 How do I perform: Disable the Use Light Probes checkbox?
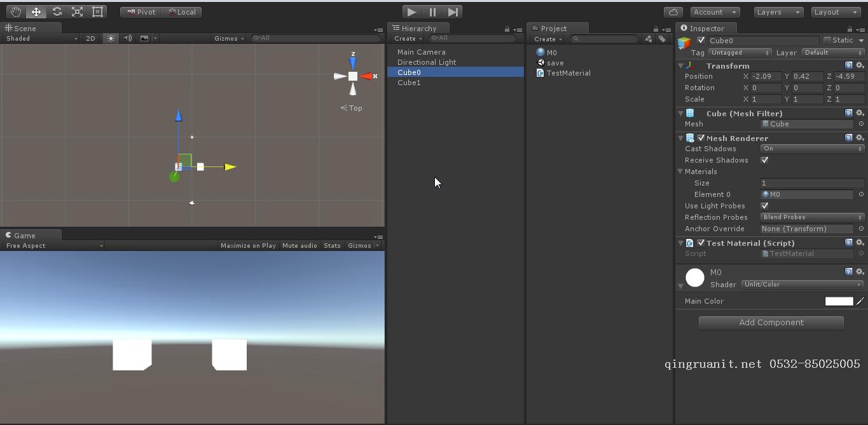pos(764,206)
